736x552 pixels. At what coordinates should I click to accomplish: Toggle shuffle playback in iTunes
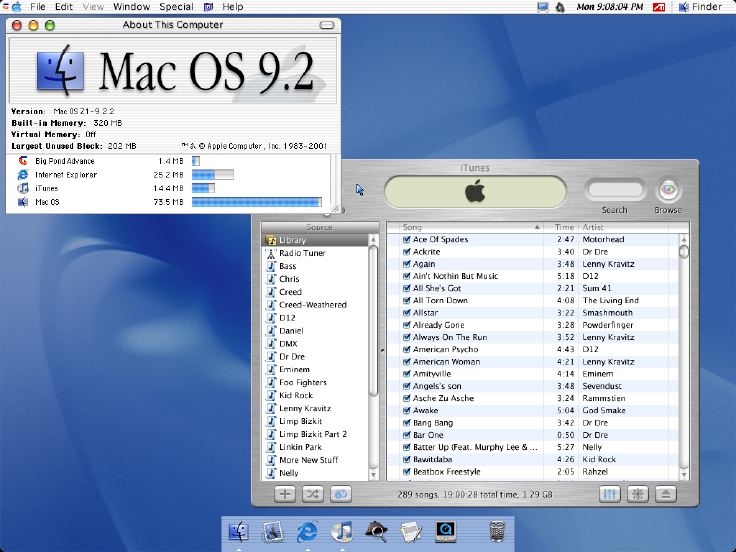(x=312, y=494)
